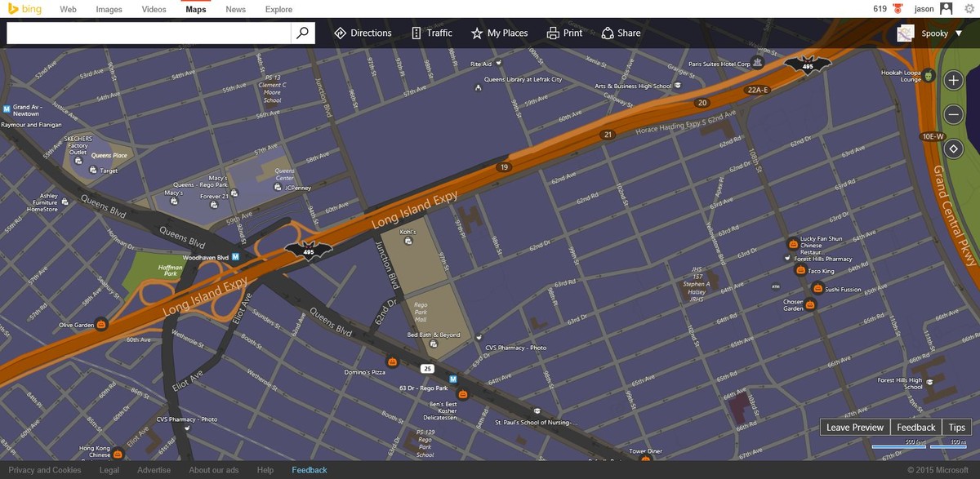The height and width of the screenshot is (479, 980).
Task: Open the Explore tab
Action: click(279, 10)
